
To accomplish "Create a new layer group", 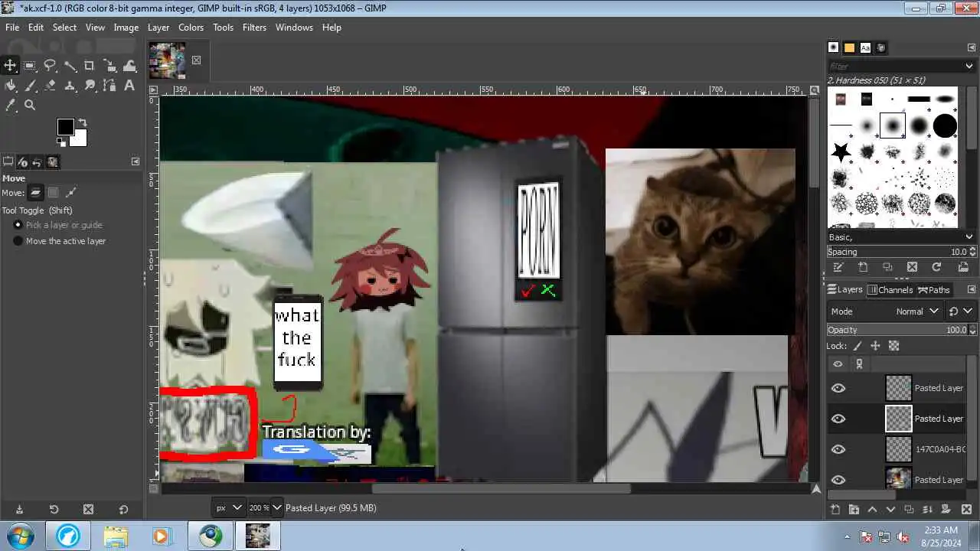I will tap(854, 510).
